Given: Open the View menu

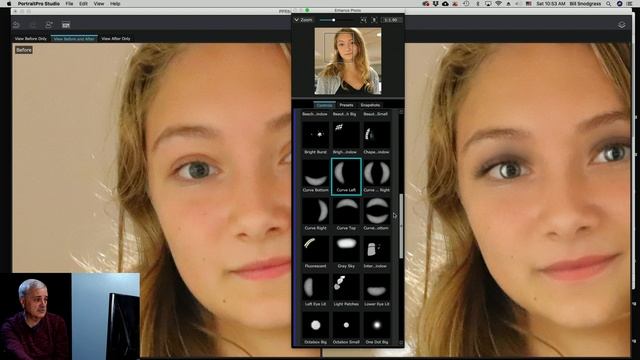Looking at the screenshot, I should click(99, 4).
